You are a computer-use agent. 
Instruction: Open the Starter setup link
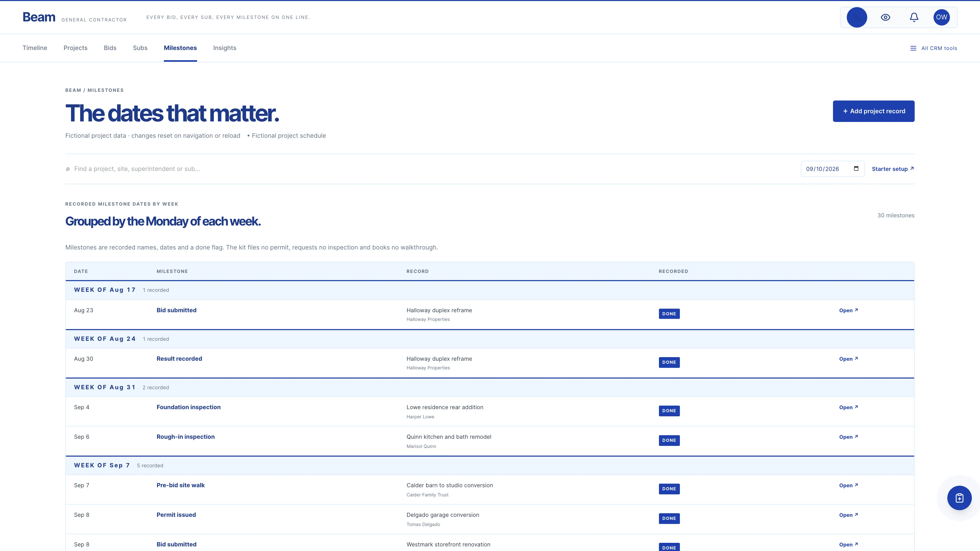pyautogui.click(x=892, y=169)
